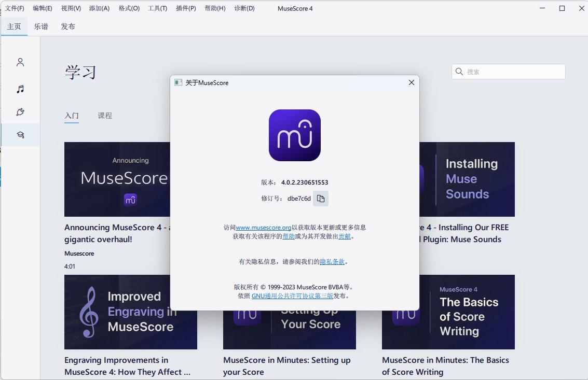Open the 帮助 menu
This screenshot has height=380, width=588.
pos(214,8)
